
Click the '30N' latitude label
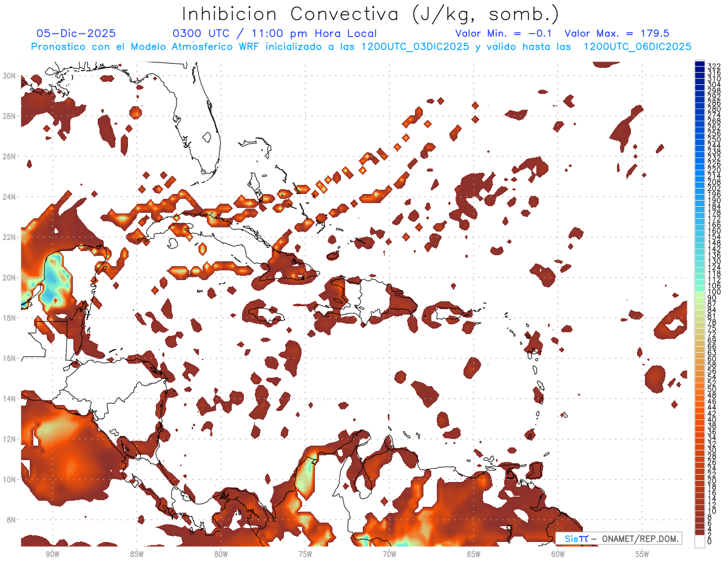[x=9, y=76]
